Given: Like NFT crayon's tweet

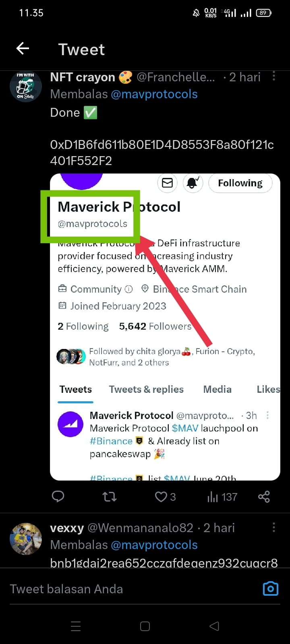Looking at the screenshot, I should [x=161, y=497].
